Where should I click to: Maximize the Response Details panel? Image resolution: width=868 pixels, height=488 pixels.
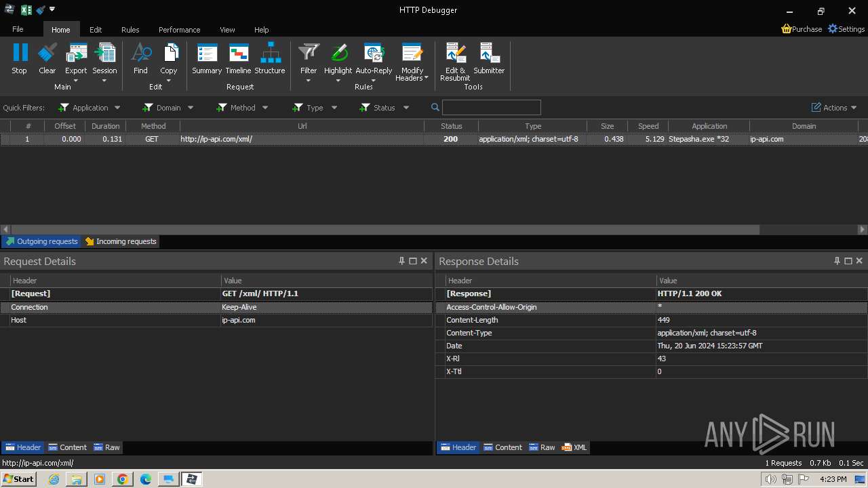848,261
